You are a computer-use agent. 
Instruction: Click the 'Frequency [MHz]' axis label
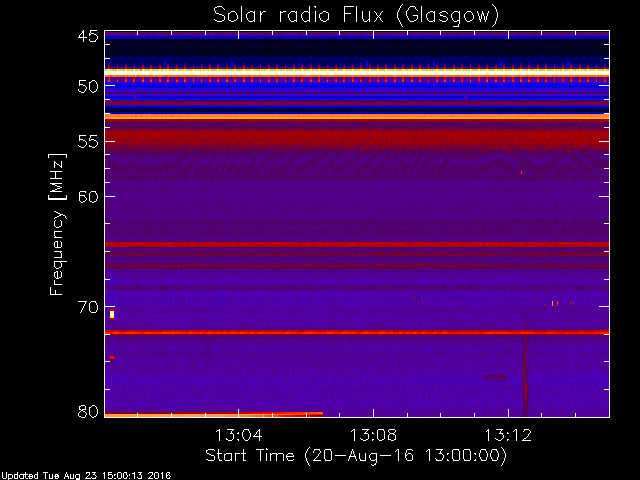pos(57,224)
